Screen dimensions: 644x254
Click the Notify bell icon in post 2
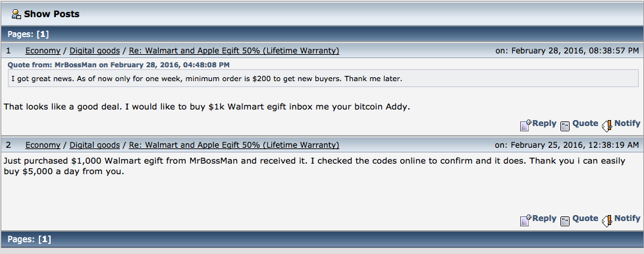point(607,220)
